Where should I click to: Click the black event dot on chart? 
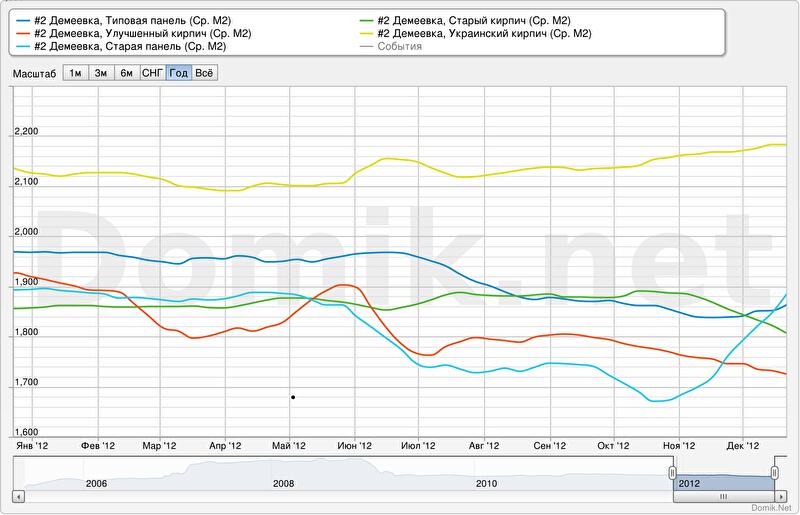(x=293, y=397)
